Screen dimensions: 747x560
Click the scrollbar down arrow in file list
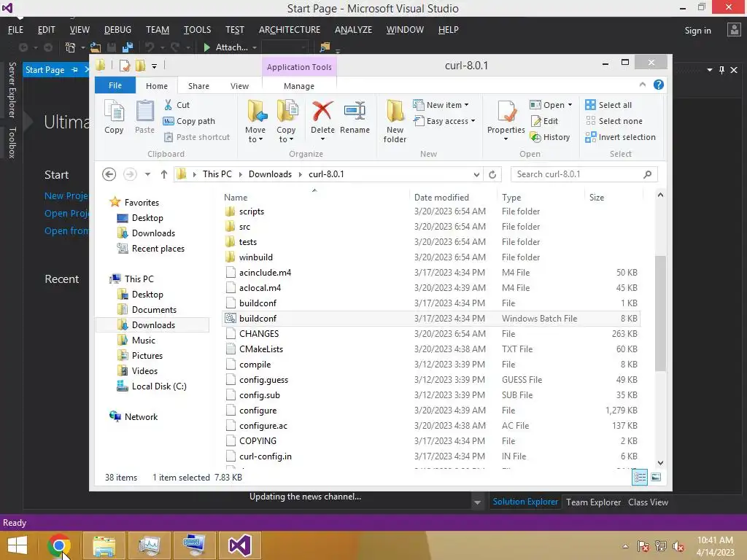point(660,462)
